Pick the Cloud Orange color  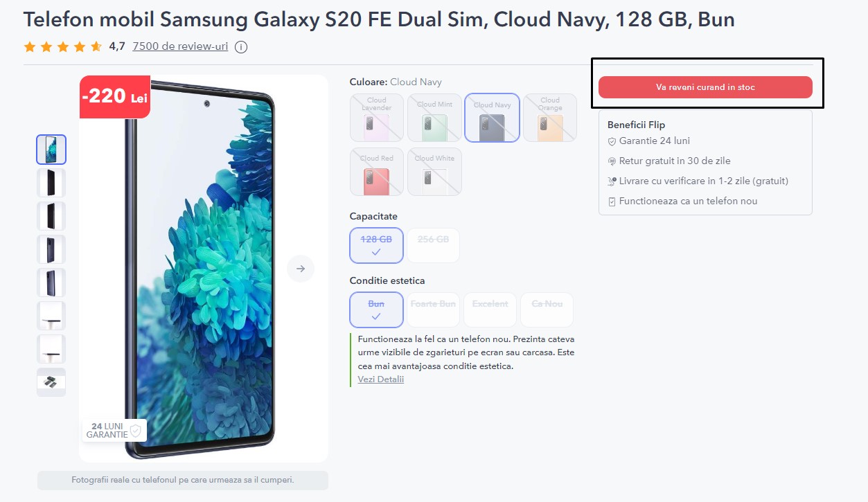tap(550, 118)
